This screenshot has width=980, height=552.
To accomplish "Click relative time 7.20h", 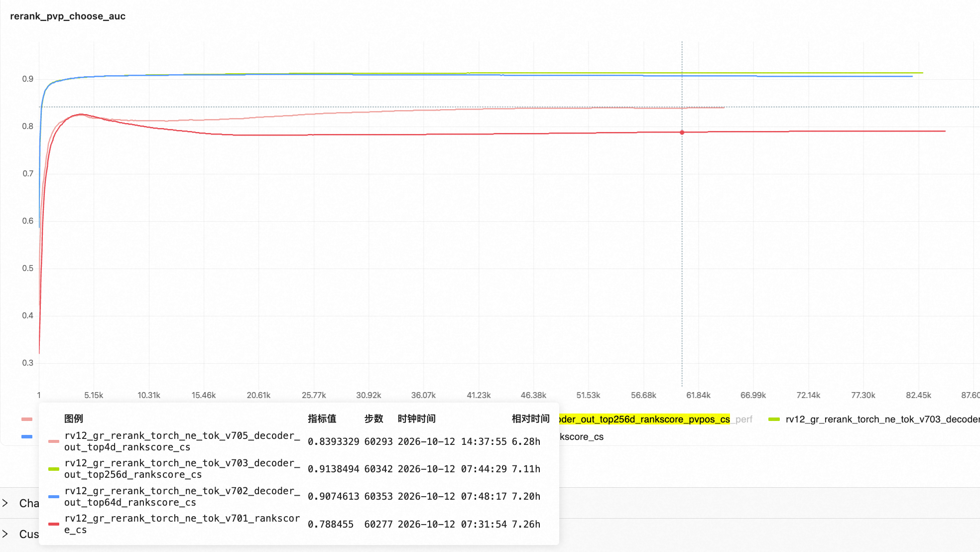I will (526, 496).
